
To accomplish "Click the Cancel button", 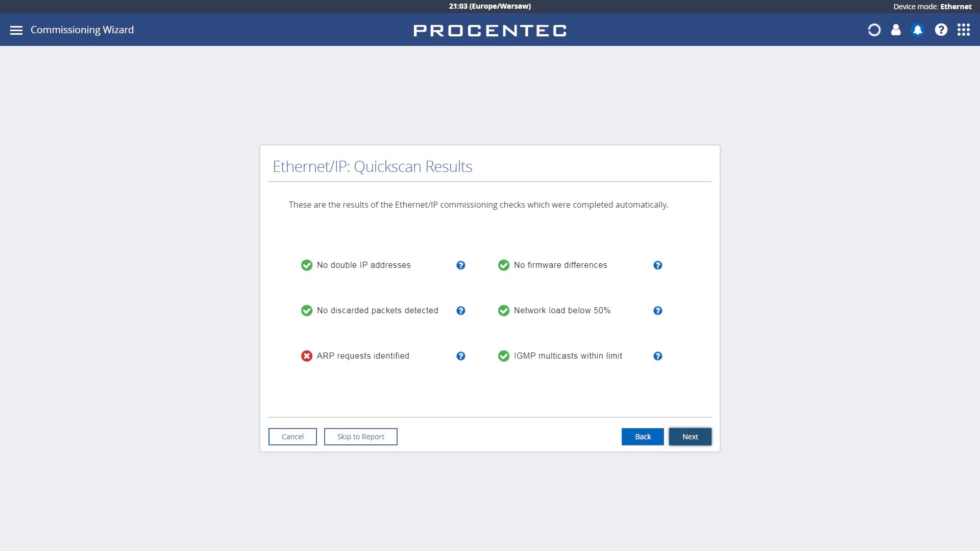I will (x=292, y=437).
